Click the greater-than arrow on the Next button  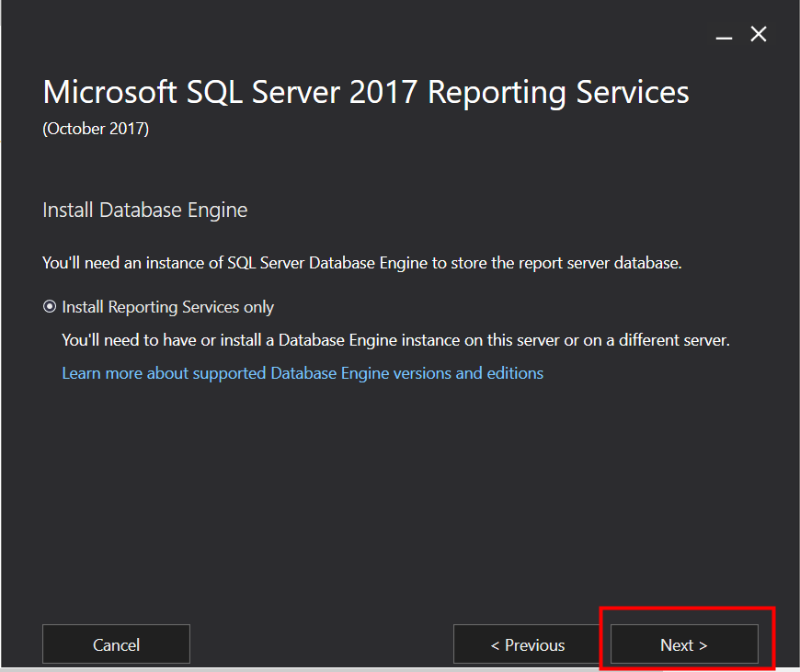(x=703, y=645)
